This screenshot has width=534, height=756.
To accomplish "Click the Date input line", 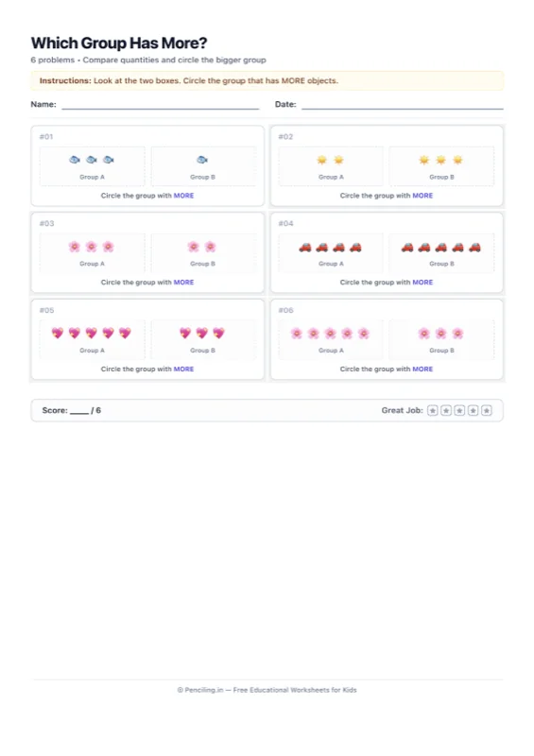I will [403, 106].
